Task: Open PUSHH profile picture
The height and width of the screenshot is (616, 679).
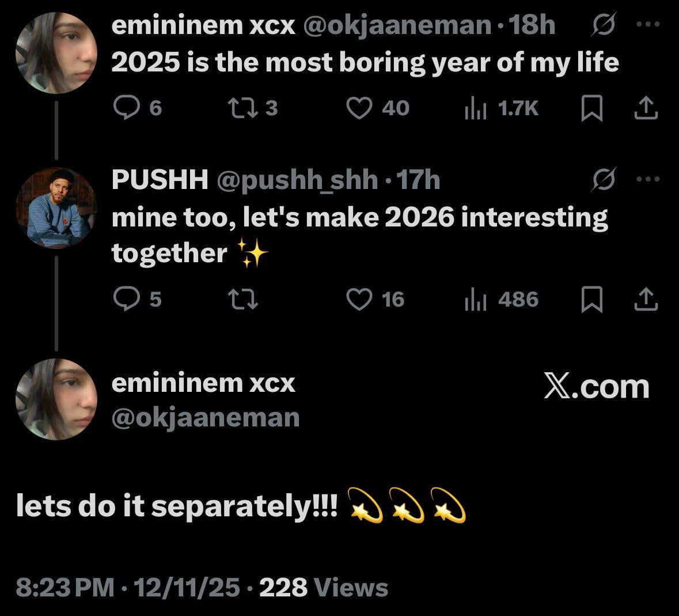Action: coord(56,207)
